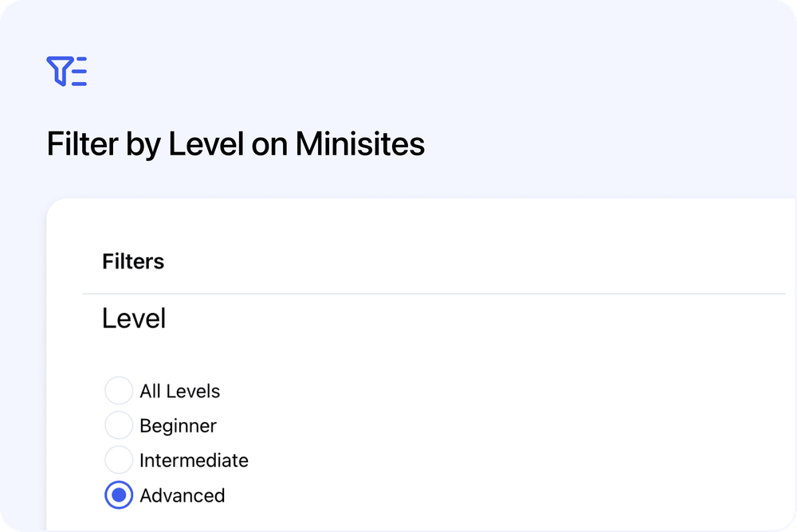Click the page title Filter by Level on Minisites
The width and height of the screenshot is (797, 532).
[x=236, y=144]
